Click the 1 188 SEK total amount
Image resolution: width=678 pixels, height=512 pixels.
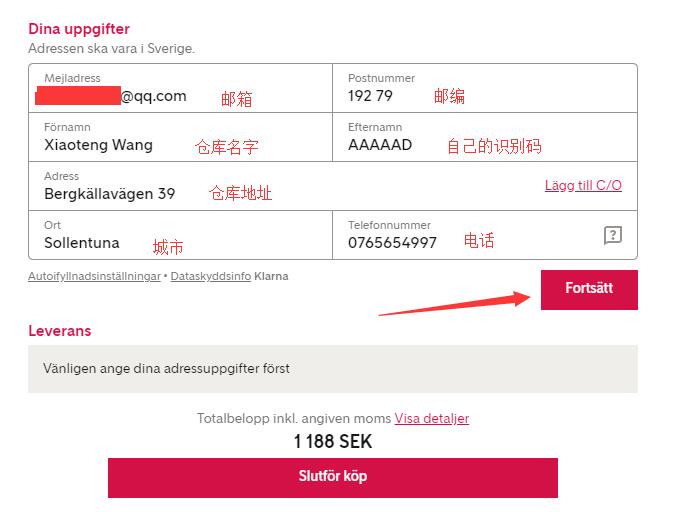pyautogui.click(x=333, y=442)
